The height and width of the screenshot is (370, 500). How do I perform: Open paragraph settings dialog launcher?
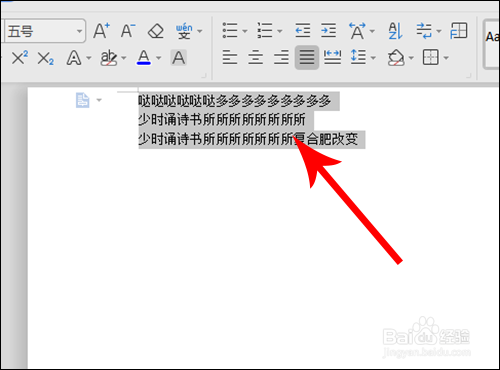pyautogui.click(x=468, y=76)
